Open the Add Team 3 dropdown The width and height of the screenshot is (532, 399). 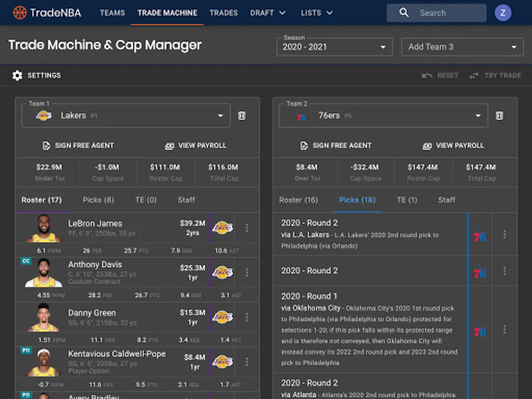pyautogui.click(x=462, y=47)
